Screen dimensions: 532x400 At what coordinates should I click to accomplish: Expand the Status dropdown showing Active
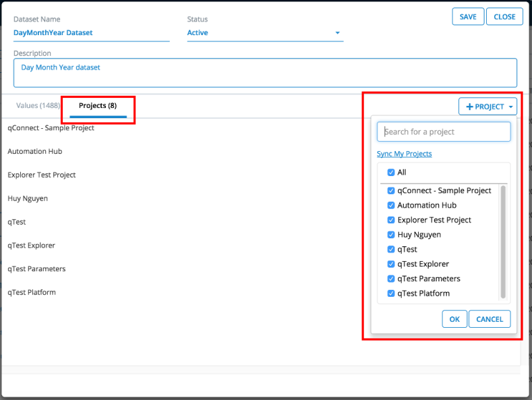coord(337,33)
